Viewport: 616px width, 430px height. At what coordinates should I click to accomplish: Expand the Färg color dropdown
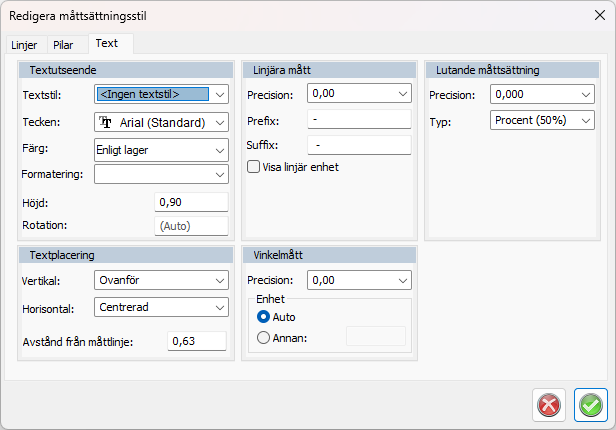click(161, 149)
